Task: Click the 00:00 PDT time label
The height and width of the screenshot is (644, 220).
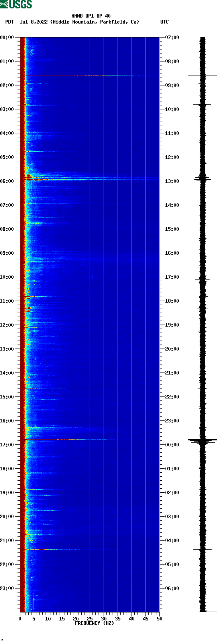Action: point(7,38)
